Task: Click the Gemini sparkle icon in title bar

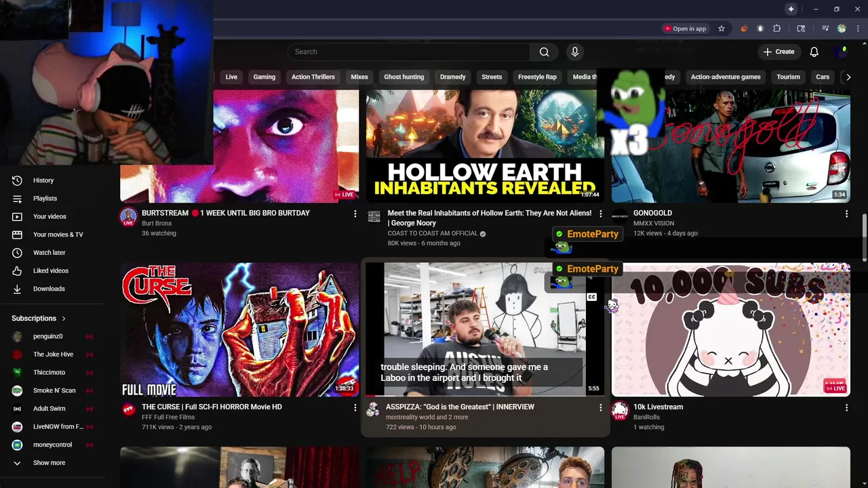Action: point(791,9)
